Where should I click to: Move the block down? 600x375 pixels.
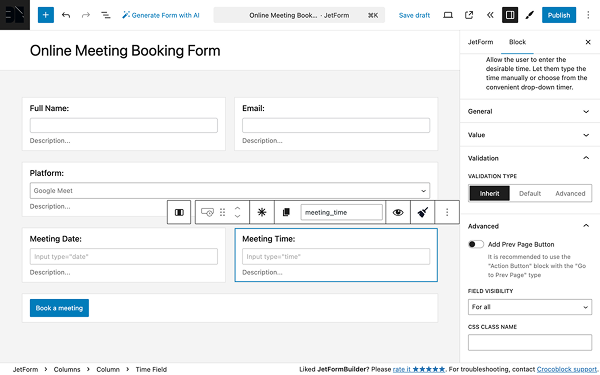click(237, 216)
